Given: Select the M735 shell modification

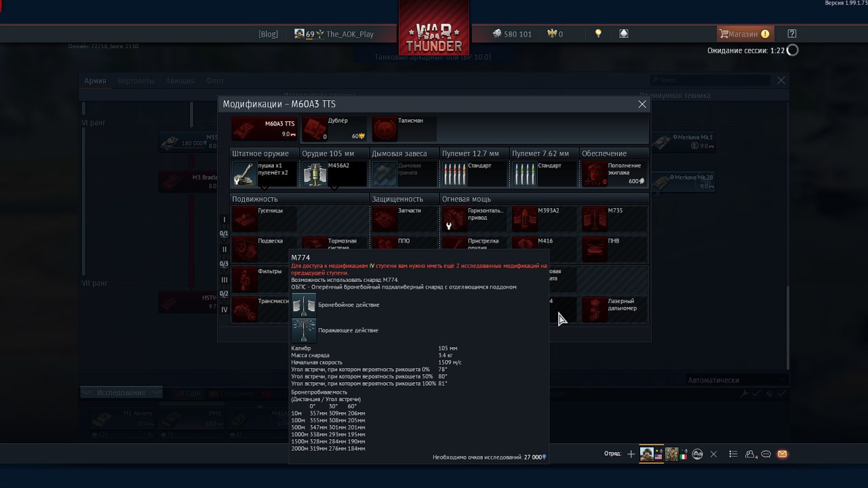Looking at the screenshot, I should point(614,219).
